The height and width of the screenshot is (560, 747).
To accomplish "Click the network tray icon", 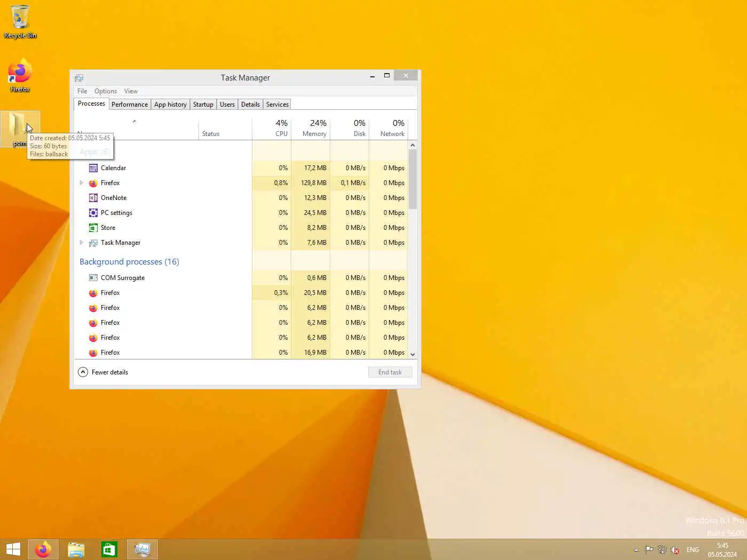I will coord(662,550).
